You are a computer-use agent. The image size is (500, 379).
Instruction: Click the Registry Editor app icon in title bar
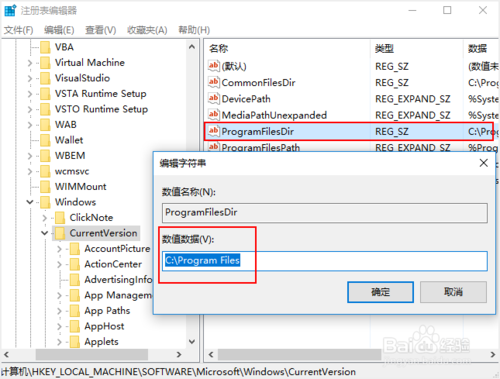coord(10,10)
